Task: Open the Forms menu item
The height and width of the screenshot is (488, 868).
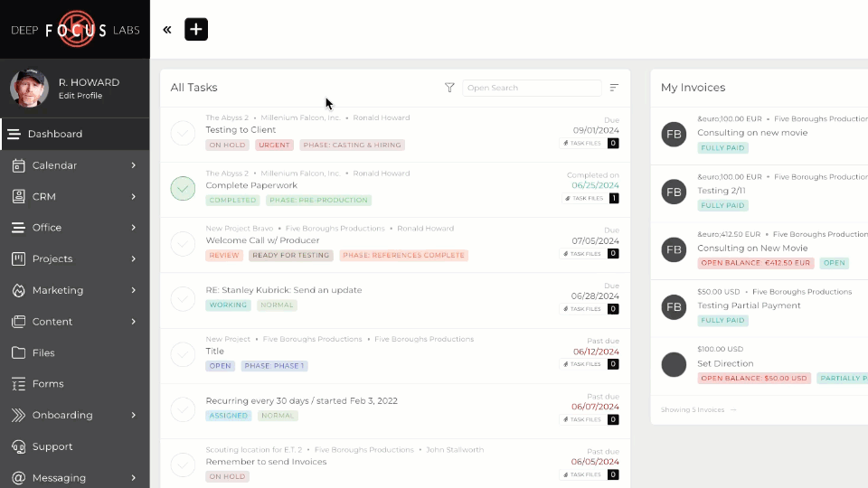Action: [x=75, y=384]
